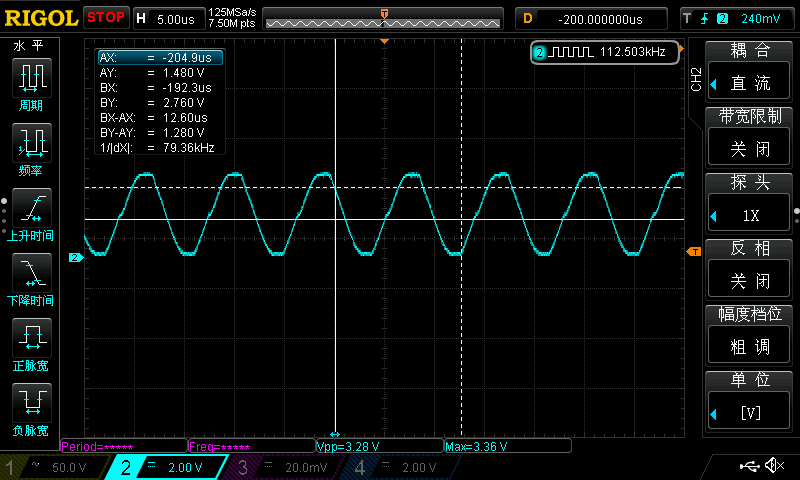Image resolution: width=800 pixels, height=480 pixels.
Task: Click the 7.50M pts memory depth readout
Action: click(232, 23)
